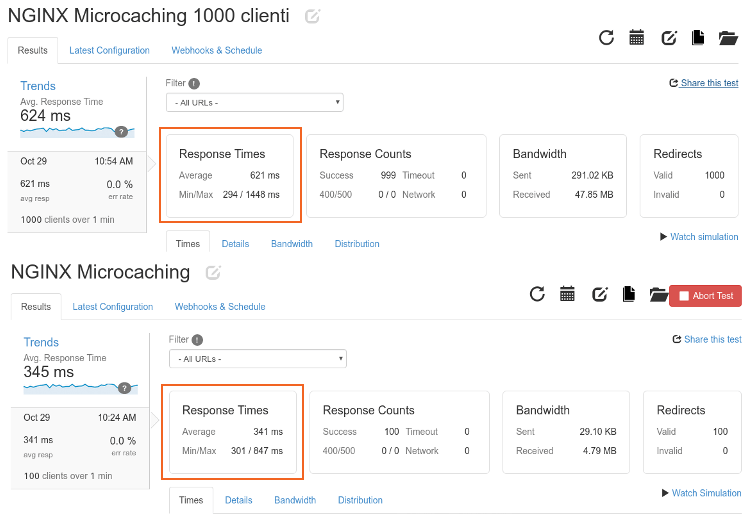Click the edit test icon in the lower toolbar
749x514 pixels.
599,294
